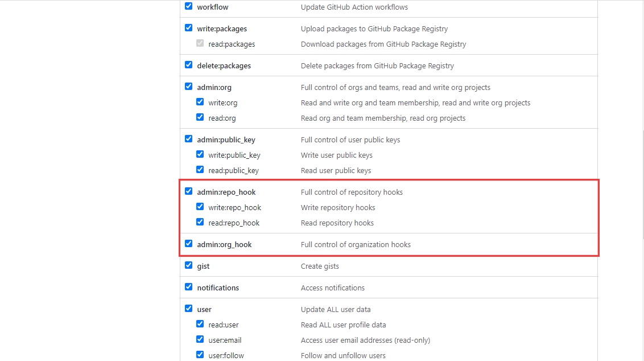Disable the admin:org scope checkbox

pyautogui.click(x=188, y=87)
